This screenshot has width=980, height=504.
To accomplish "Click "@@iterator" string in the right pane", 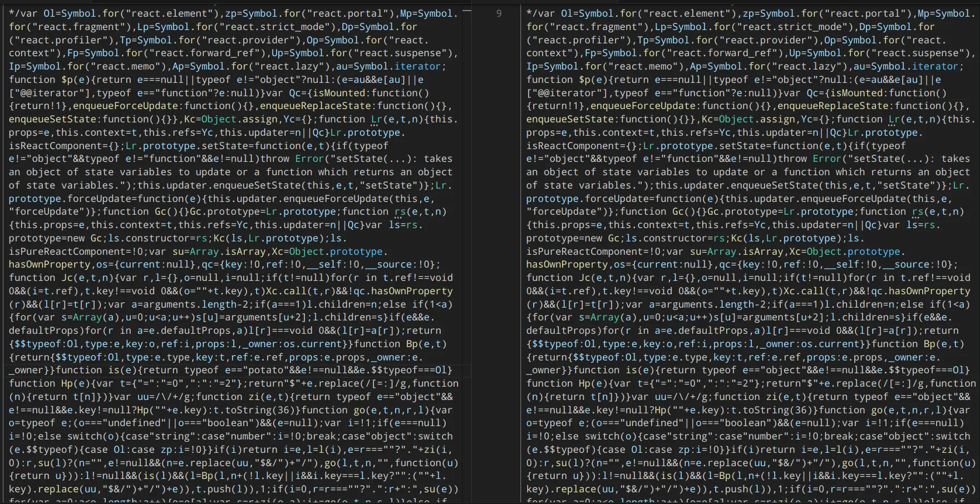I will 567,93.
